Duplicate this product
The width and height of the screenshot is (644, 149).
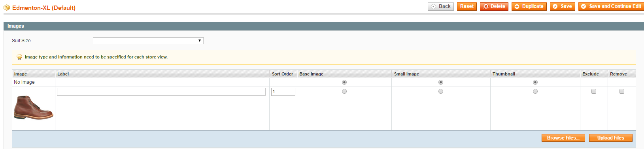tap(529, 6)
